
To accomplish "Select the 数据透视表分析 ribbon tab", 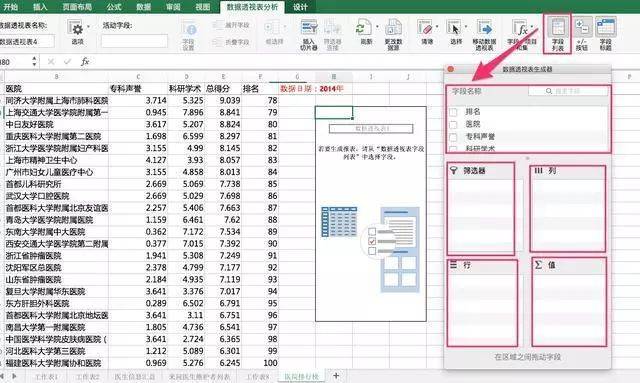I will (252, 7).
